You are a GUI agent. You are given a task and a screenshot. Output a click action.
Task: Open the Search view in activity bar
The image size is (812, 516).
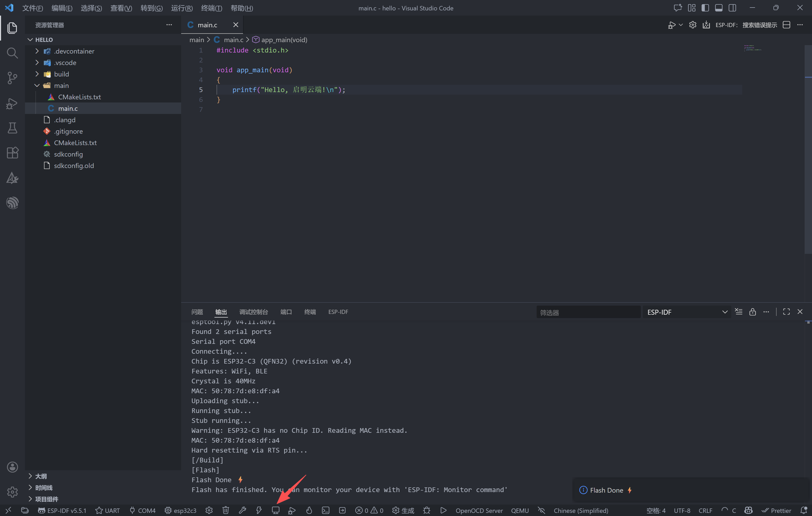(12, 53)
